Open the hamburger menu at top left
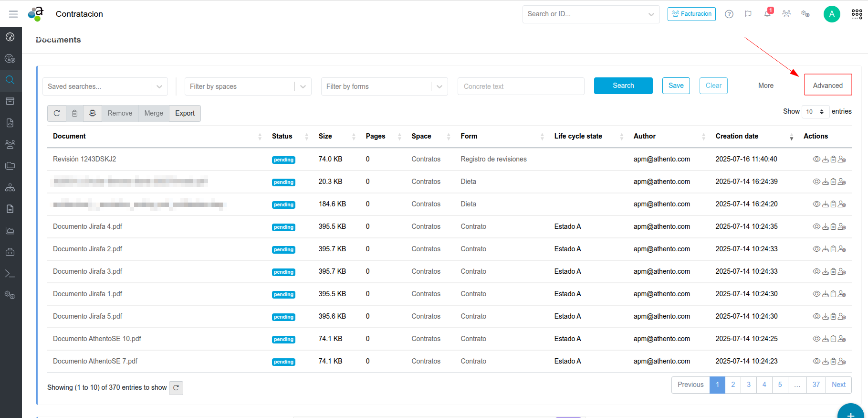The image size is (868, 418). pos(13,14)
